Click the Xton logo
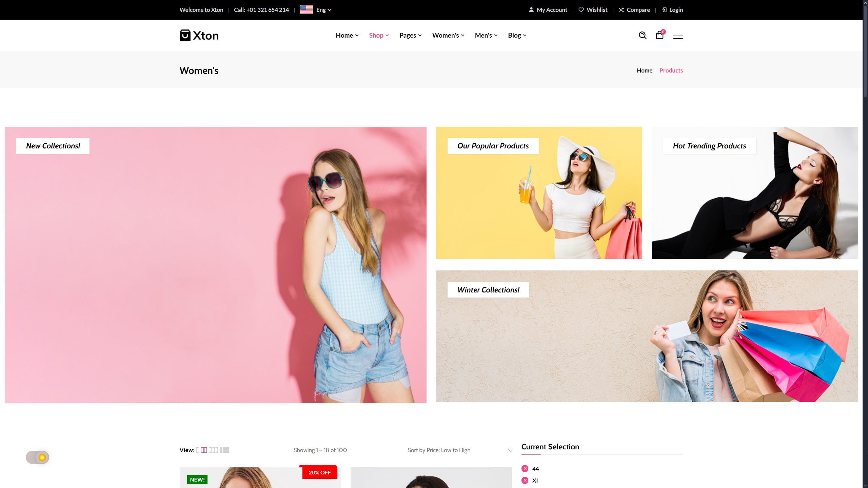The image size is (868, 488). pos(199,35)
